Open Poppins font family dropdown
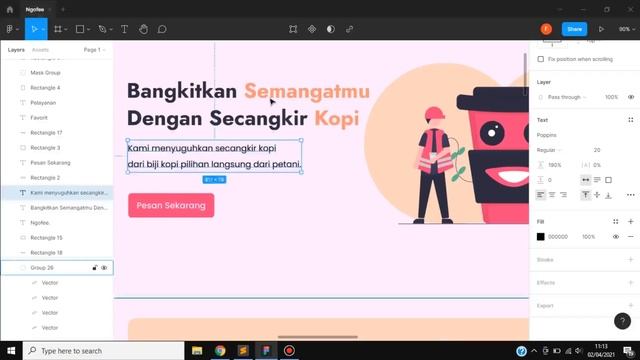The width and height of the screenshot is (640, 360). (547, 135)
